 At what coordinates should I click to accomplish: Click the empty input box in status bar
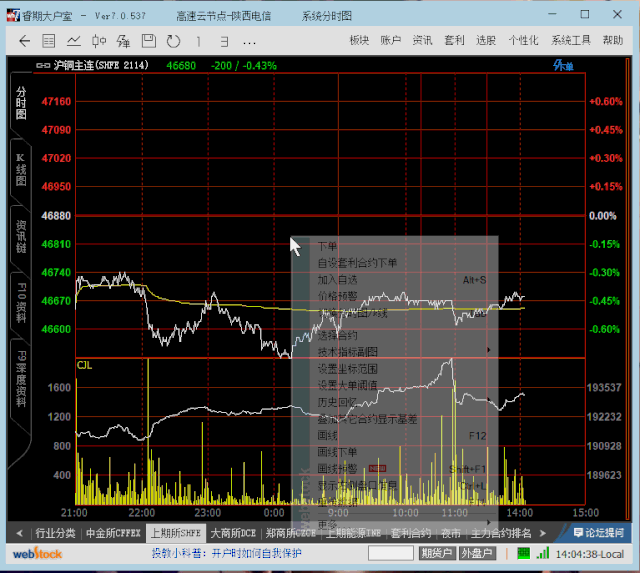point(391,553)
